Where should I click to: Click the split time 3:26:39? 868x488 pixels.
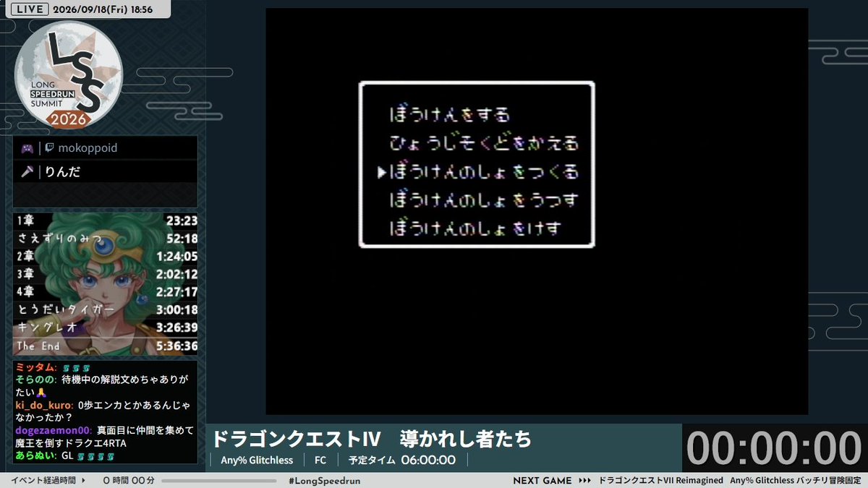click(176, 328)
